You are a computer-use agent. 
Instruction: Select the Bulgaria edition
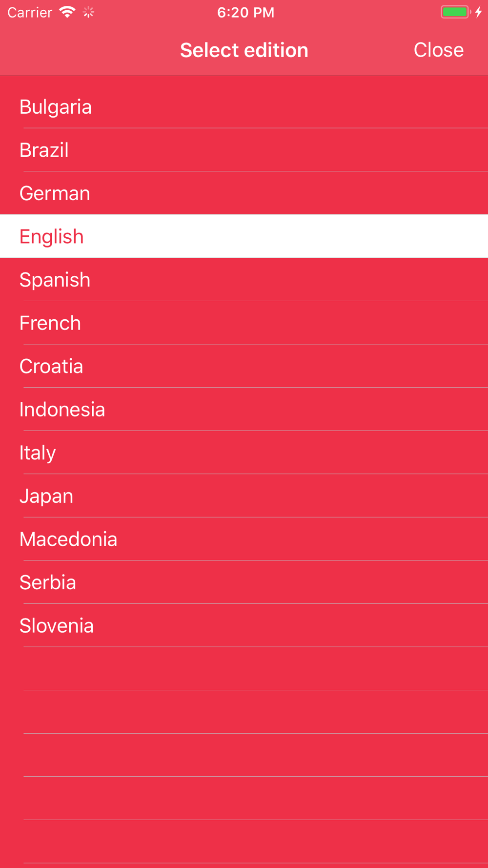click(x=56, y=107)
